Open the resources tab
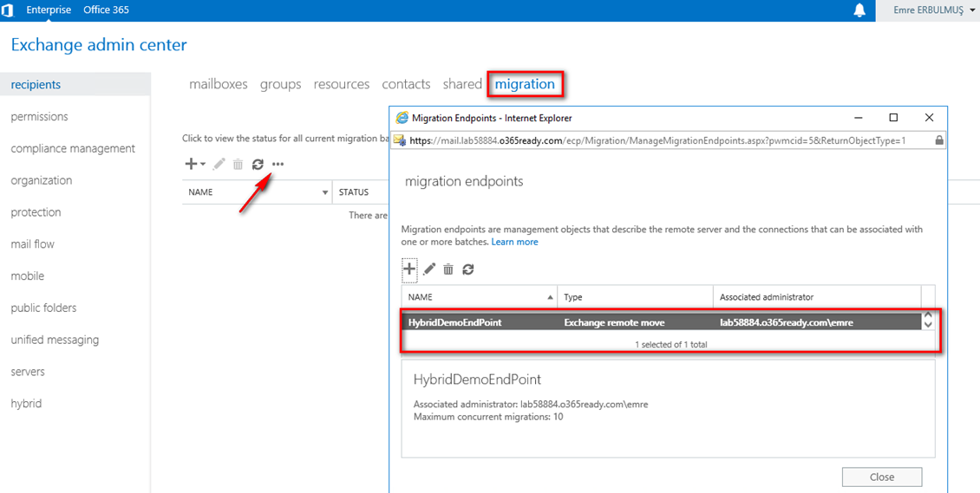 click(x=341, y=84)
